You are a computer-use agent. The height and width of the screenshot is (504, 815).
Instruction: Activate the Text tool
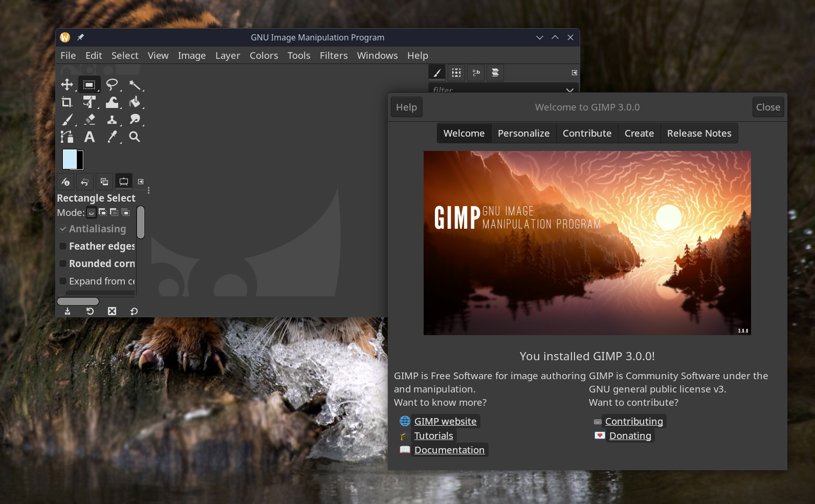tap(90, 137)
